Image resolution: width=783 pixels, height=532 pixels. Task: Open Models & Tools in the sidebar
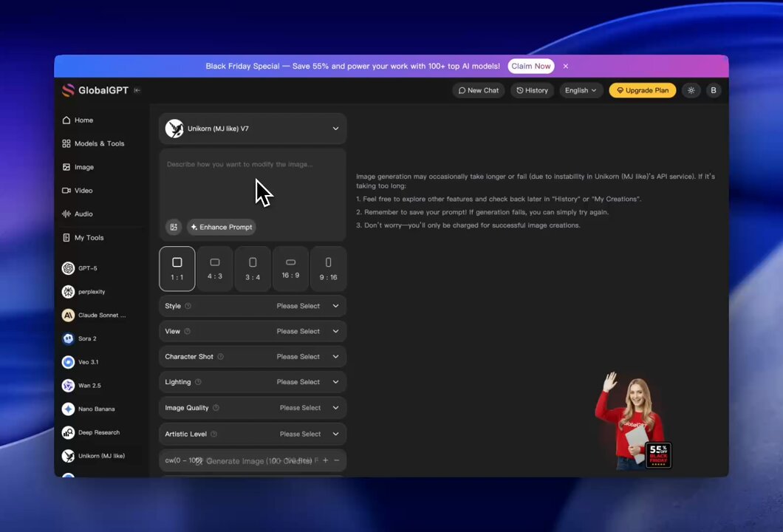(x=93, y=144)
